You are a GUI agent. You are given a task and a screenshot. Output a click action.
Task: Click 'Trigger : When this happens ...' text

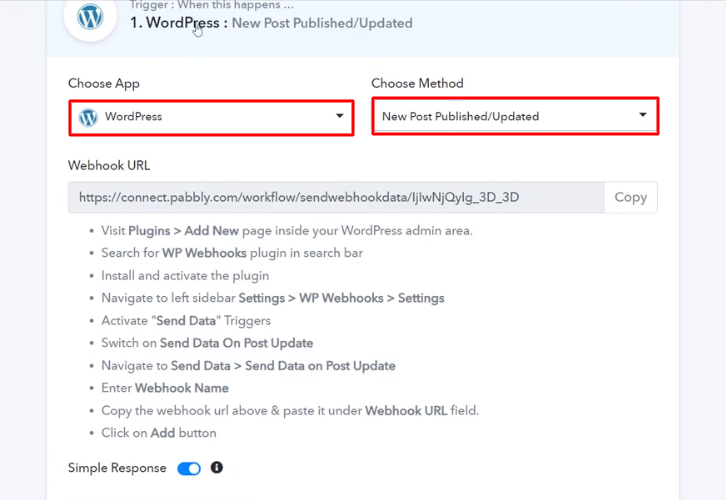(212, 5)
